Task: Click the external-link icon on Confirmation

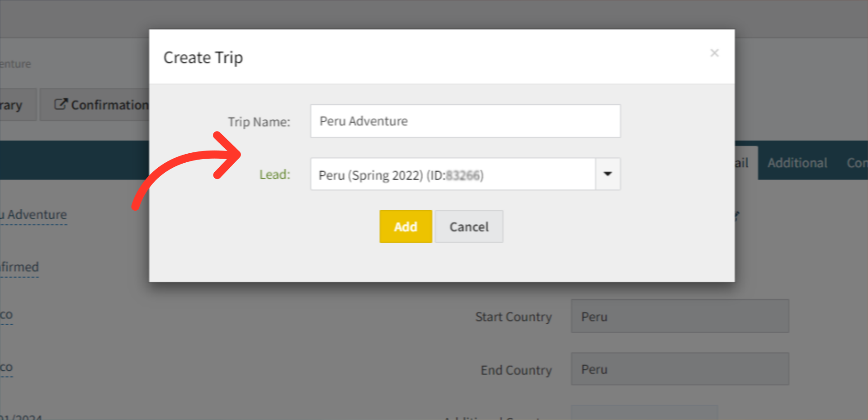Action: pyautogui.click(x=61, y=104)
